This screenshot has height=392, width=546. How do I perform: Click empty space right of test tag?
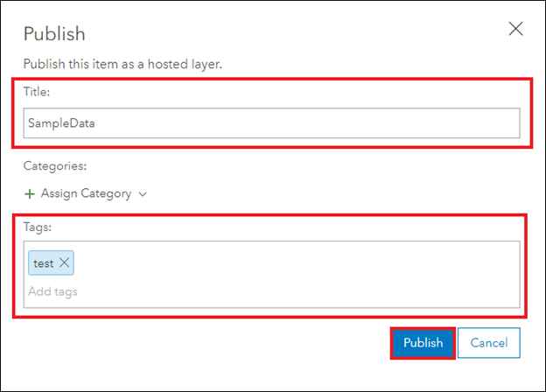[x=296, y=262]
